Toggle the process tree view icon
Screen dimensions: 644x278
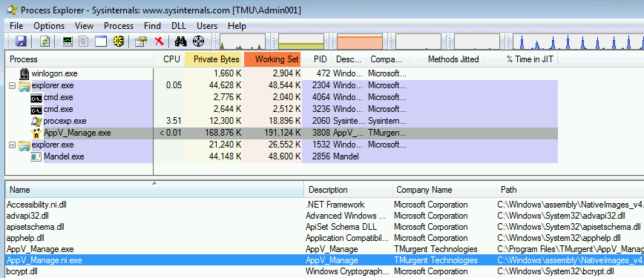pyautogui.click(x=84, y=41)
